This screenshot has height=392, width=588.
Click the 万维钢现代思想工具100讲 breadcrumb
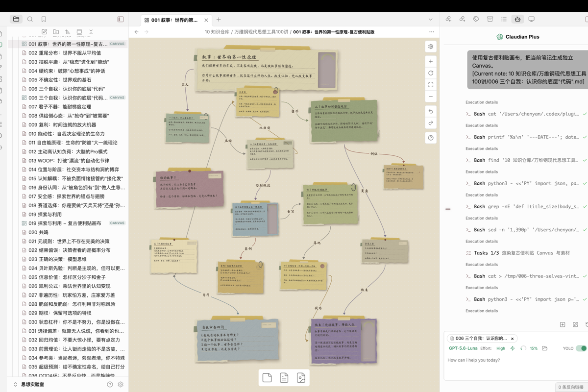coord(261,32)
